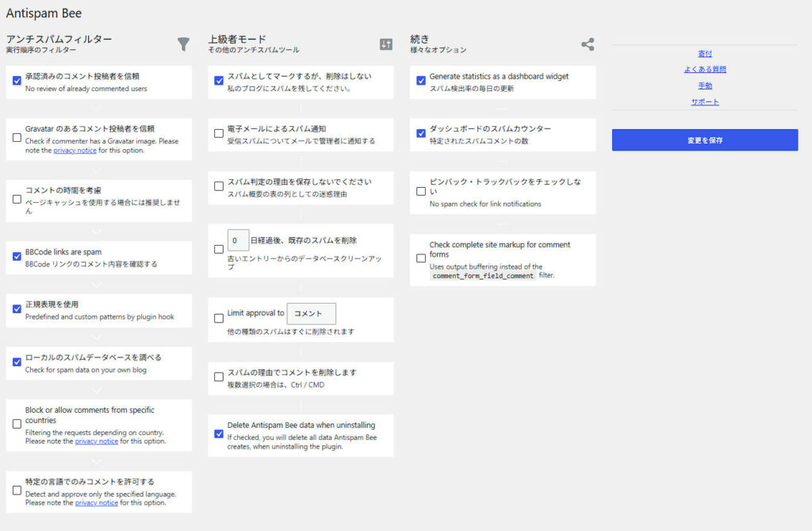Click 様々なオプション subtitle
This screenshot has height=531, width=812.
(x=438, y=50)
